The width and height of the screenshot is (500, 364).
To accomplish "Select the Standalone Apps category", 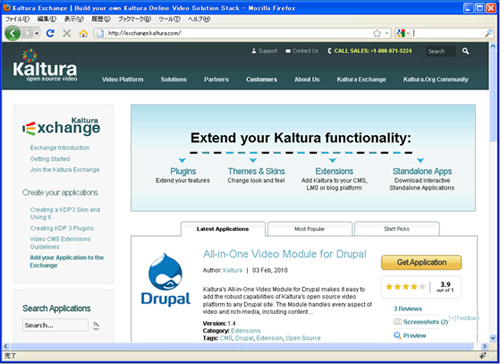I will click(x=422, y=171).
